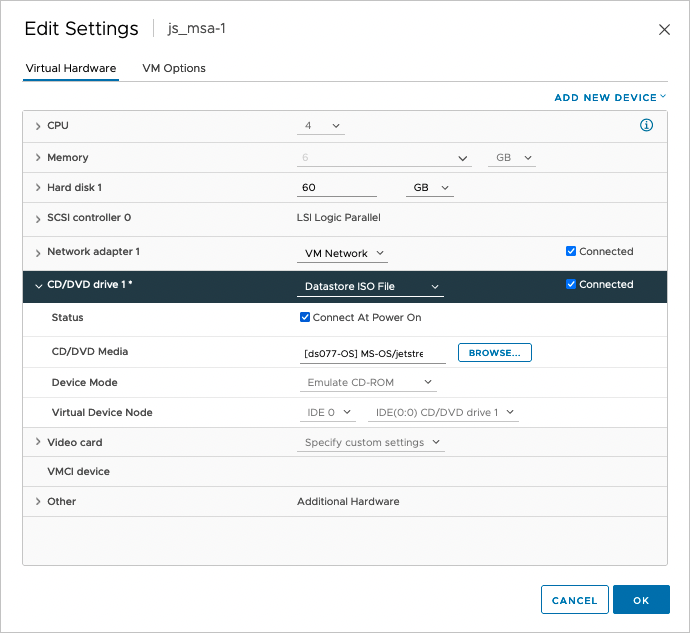Collapse the CD/DVD drive 1 section
The image size is (690, 633).
tap(38, 285)
